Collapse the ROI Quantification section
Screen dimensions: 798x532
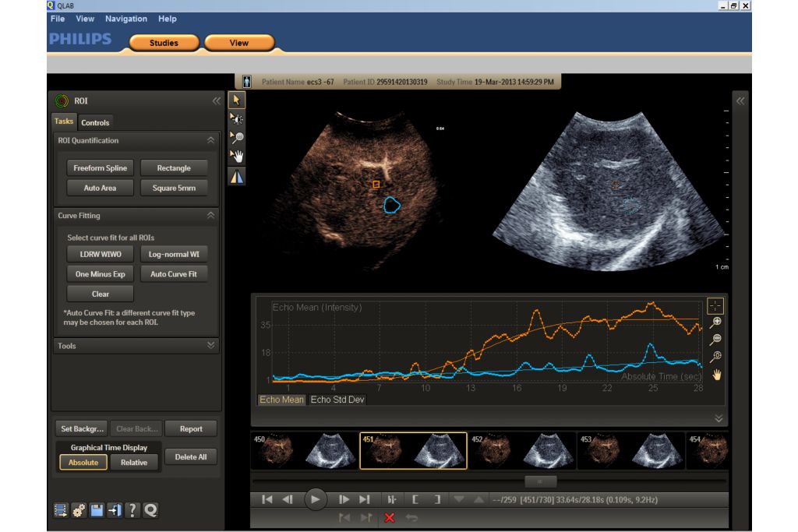210,140
